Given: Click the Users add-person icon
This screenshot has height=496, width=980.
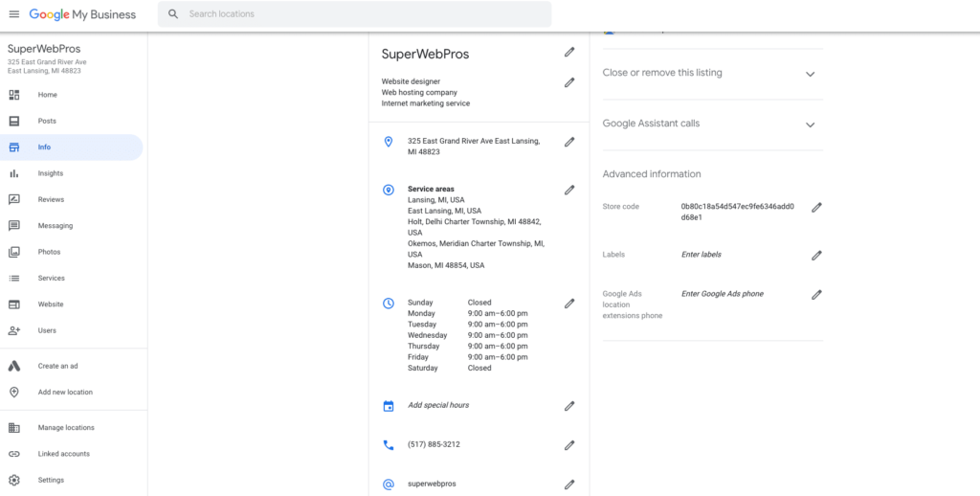Looking at the screenshot, I should tap(13, 331).
